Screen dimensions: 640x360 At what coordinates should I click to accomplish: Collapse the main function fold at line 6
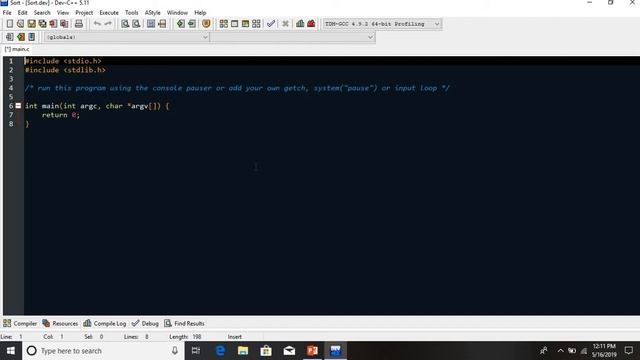(x=18, y=106)
